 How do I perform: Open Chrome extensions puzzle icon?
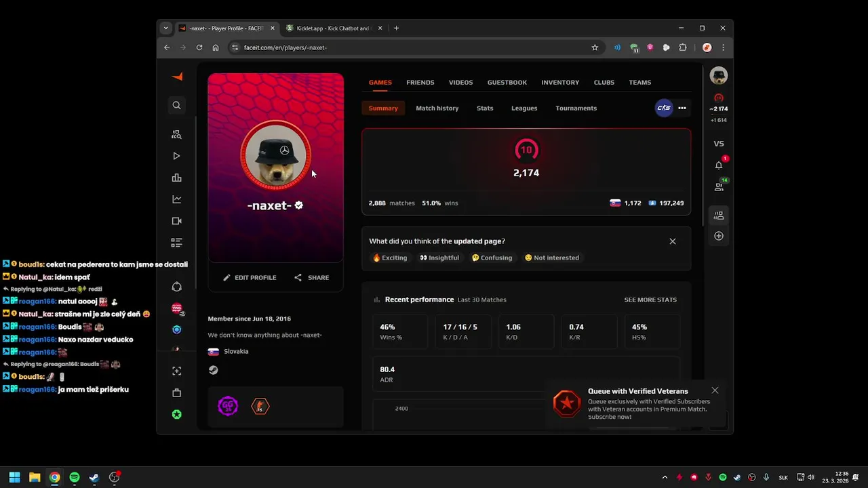point(683,47)
